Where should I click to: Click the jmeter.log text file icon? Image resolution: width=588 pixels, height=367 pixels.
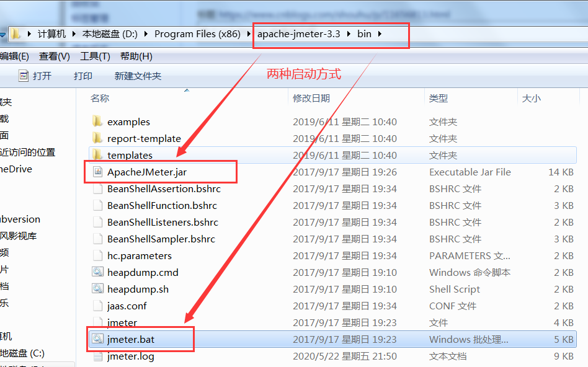[97, 356]
